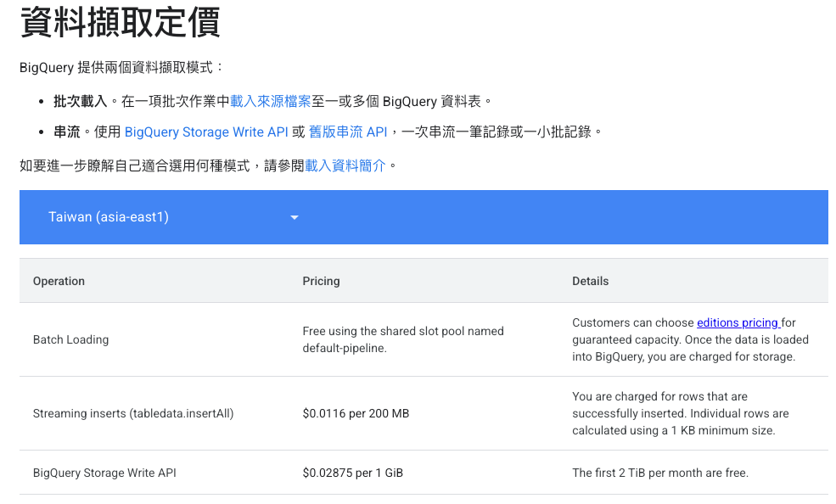Click the 'Free using the shared slot pool' text
Image resolution: width=836 pixels, height=504 pixels.
pos(403,340)
